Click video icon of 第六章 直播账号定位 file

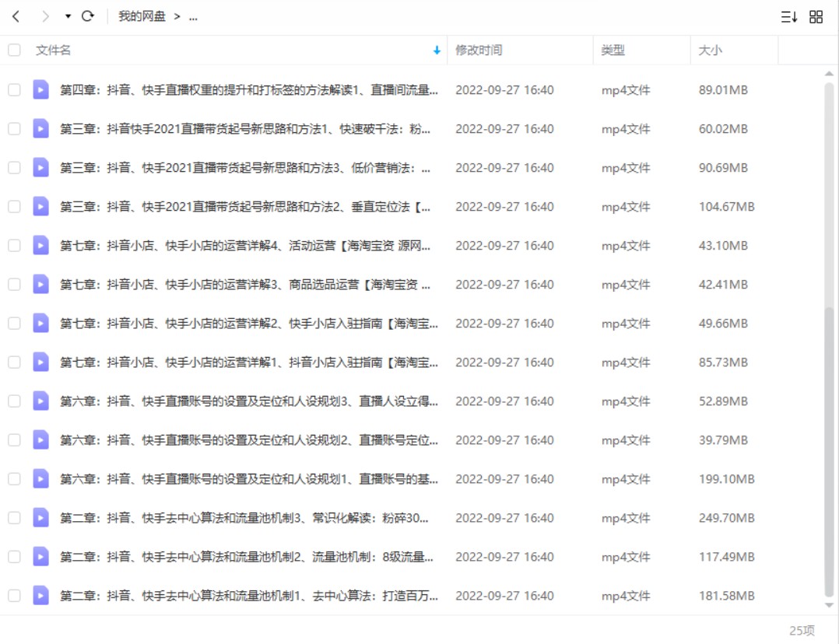tap(40, 440)
